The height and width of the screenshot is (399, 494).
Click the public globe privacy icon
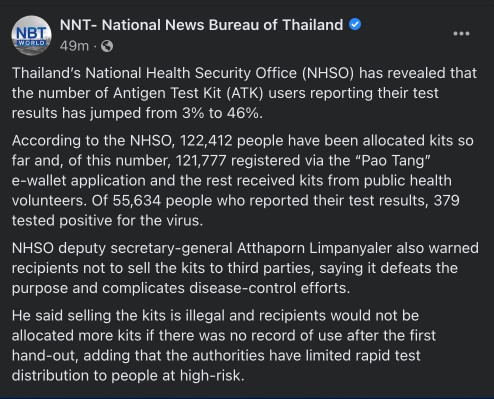point(107,46)
